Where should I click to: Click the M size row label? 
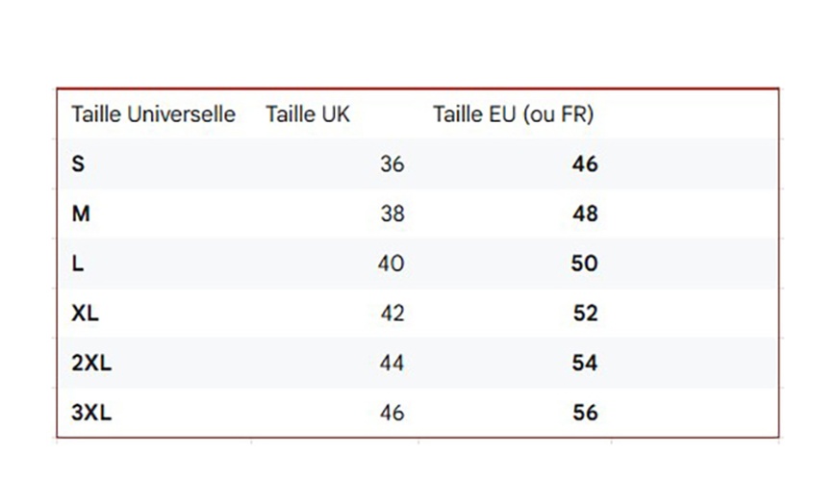point(81,214)
